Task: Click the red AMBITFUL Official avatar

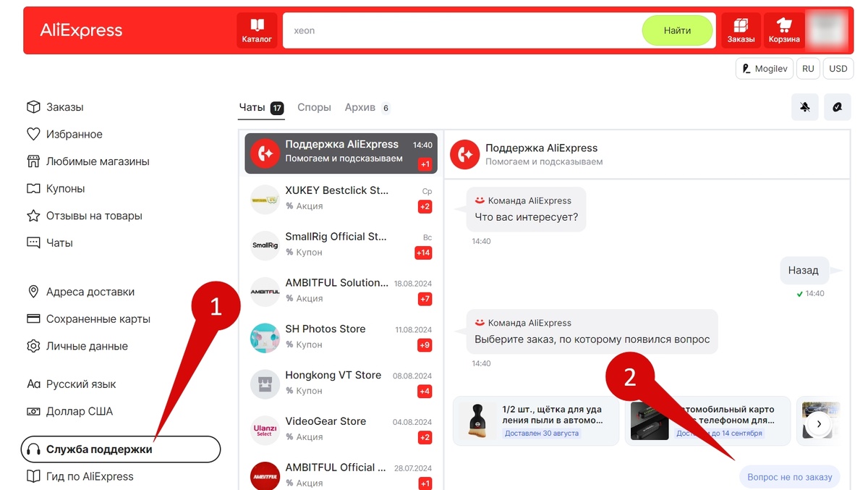Action: coord(265,476)
